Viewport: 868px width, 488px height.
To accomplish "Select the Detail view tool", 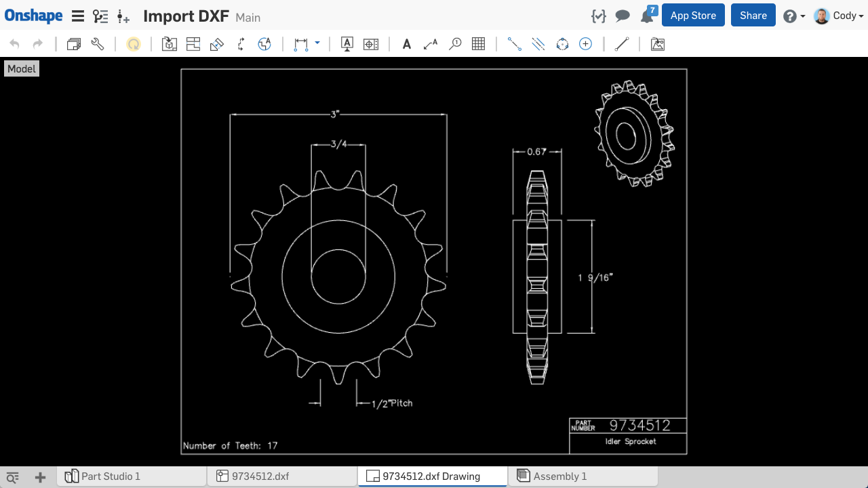I will pos(455,43).
